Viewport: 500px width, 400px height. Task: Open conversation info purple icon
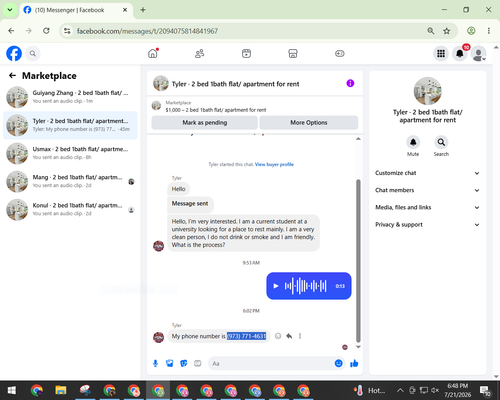point(350,83)
